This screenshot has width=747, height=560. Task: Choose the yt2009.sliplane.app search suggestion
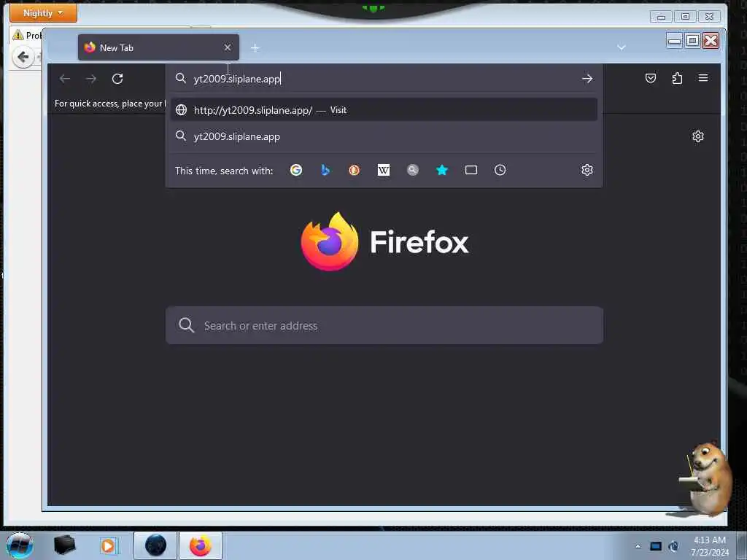tap(384, 136)
